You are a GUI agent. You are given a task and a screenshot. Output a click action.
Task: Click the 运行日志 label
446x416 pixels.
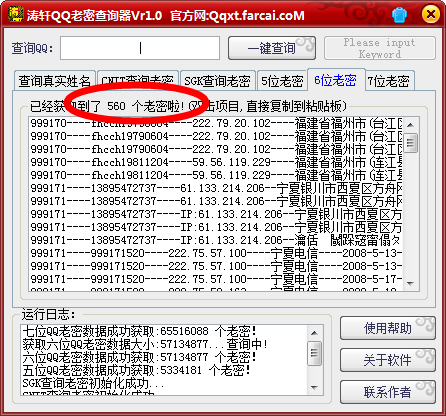[x=48, y=314]
